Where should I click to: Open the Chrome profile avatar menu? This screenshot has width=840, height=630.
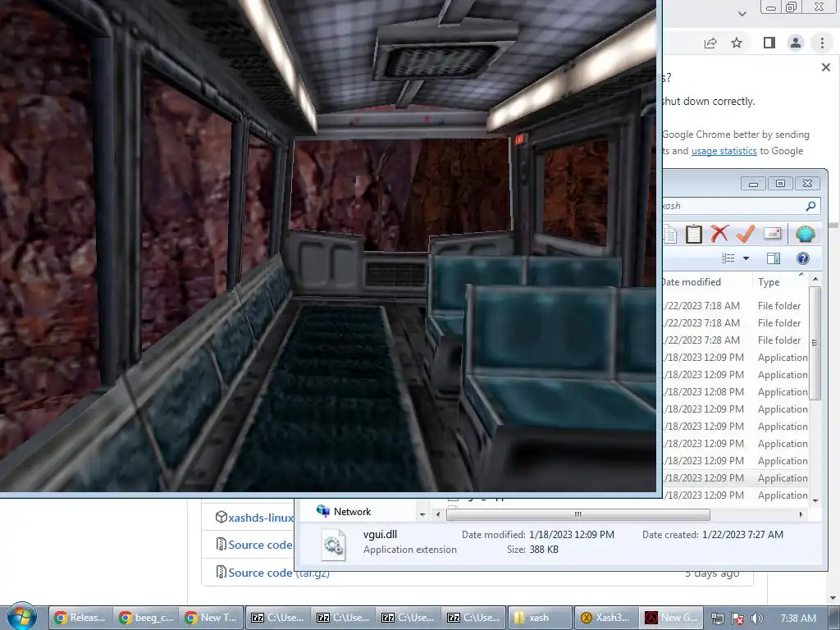[x=796, y=43]
